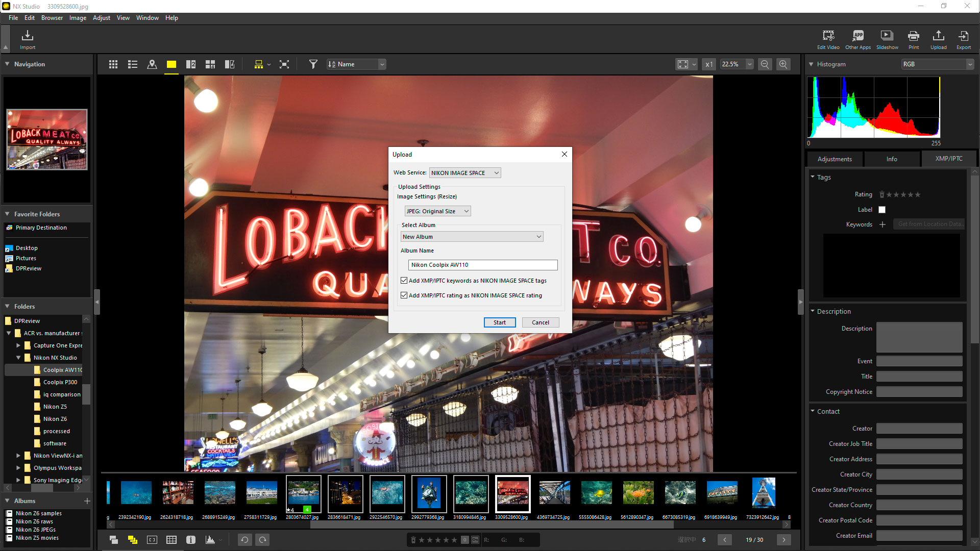Open the Select Album dropdown
This screenshot has width=980, height=551.
click(x=472, y=237)
